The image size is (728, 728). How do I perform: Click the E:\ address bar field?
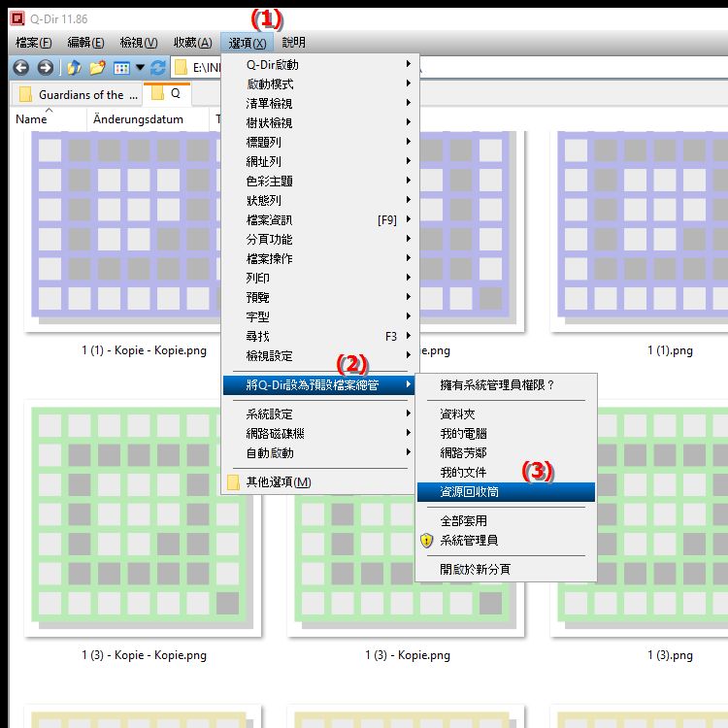click(x=206, y=68)
